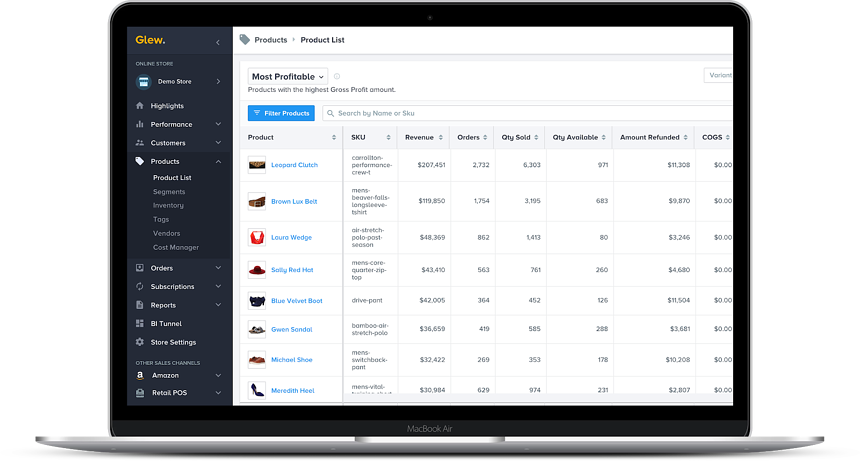
Task: Click the Demo Store avatar icon
Action: [x=144, y=82]
